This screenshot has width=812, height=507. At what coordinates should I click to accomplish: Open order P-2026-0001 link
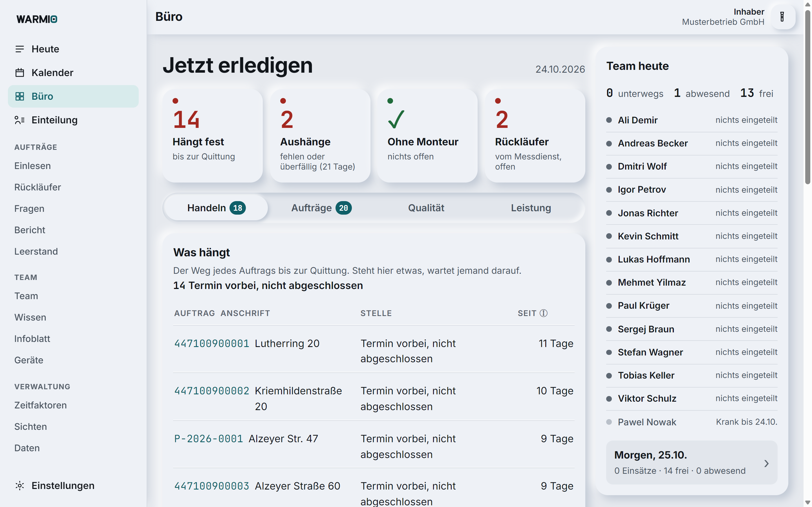click(208, 439)
